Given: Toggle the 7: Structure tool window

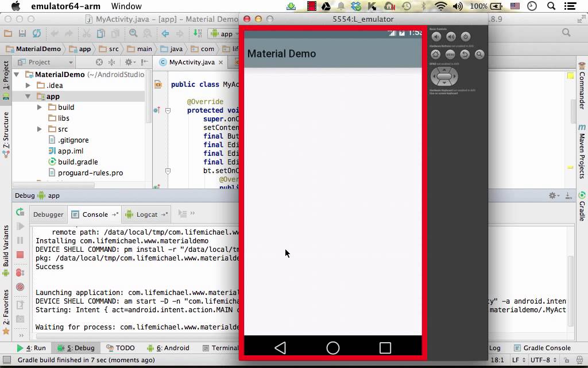Looking at the screenshot, I should click(6, 135).
